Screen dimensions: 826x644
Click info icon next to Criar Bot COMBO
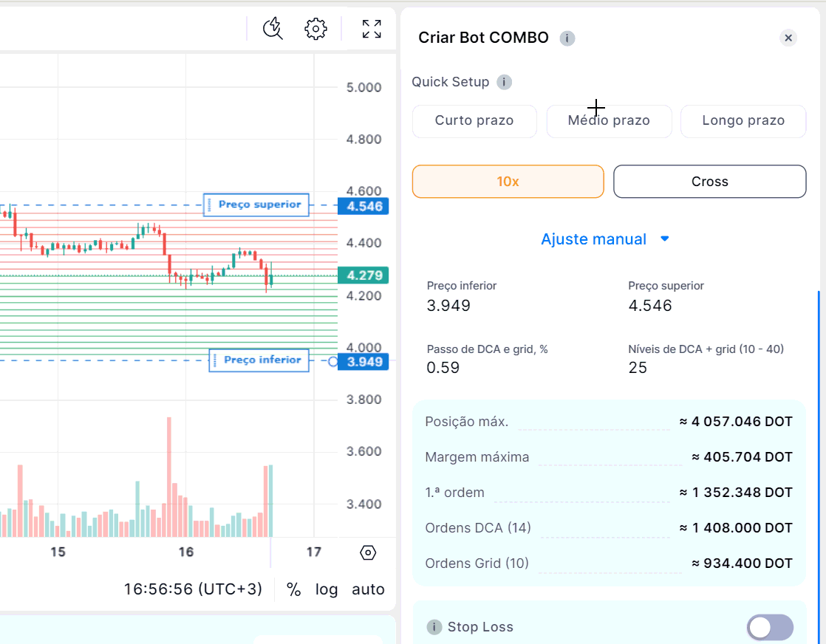(x=567, y=38)
